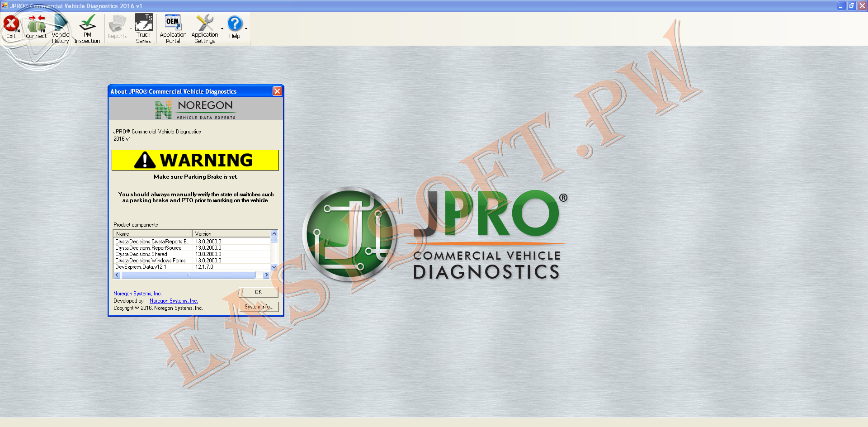Click the up arrow of component list scrollbar
This screenshot has width=868, height=427.
pos(274,234)
